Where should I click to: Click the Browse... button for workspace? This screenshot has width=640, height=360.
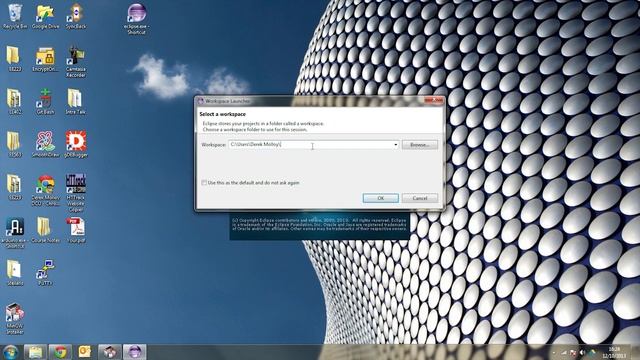[x=420, y=145]
